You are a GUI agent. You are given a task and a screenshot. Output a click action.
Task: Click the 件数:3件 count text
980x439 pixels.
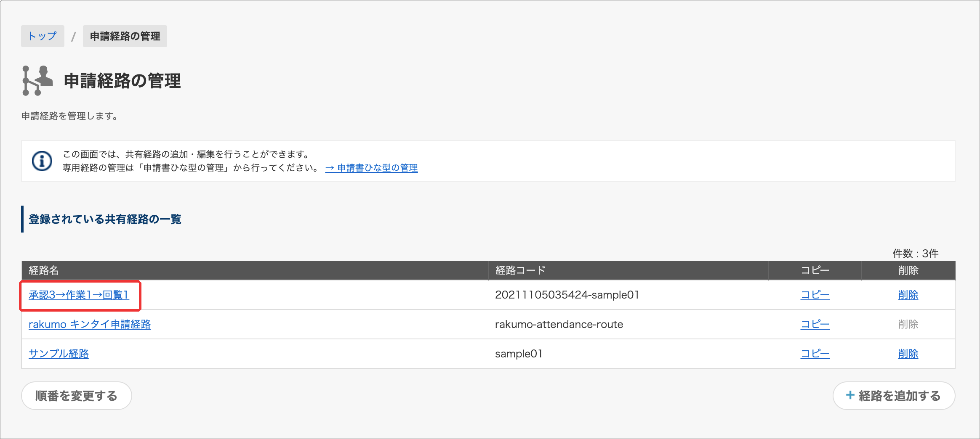pyautogui.click(x=916, y=254)
